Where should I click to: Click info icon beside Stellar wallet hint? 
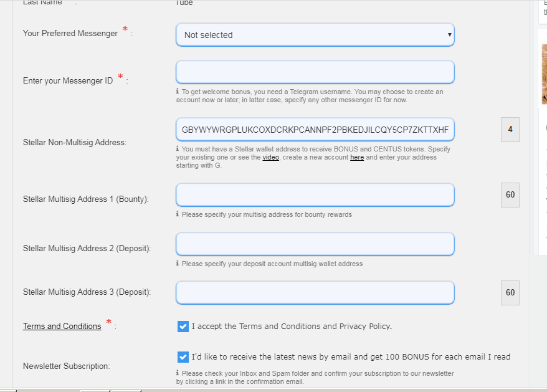[178, 149]
